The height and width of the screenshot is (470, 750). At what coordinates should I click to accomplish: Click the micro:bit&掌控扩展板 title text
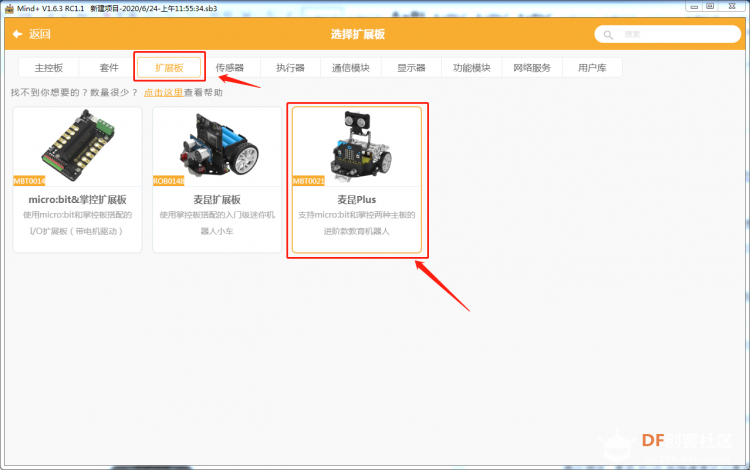click(77, 199)
